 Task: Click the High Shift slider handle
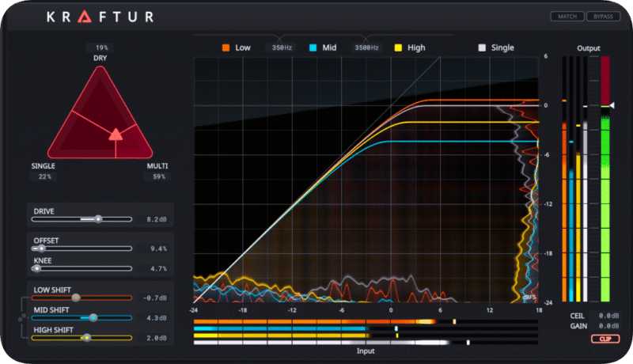(x=86, y=337)
